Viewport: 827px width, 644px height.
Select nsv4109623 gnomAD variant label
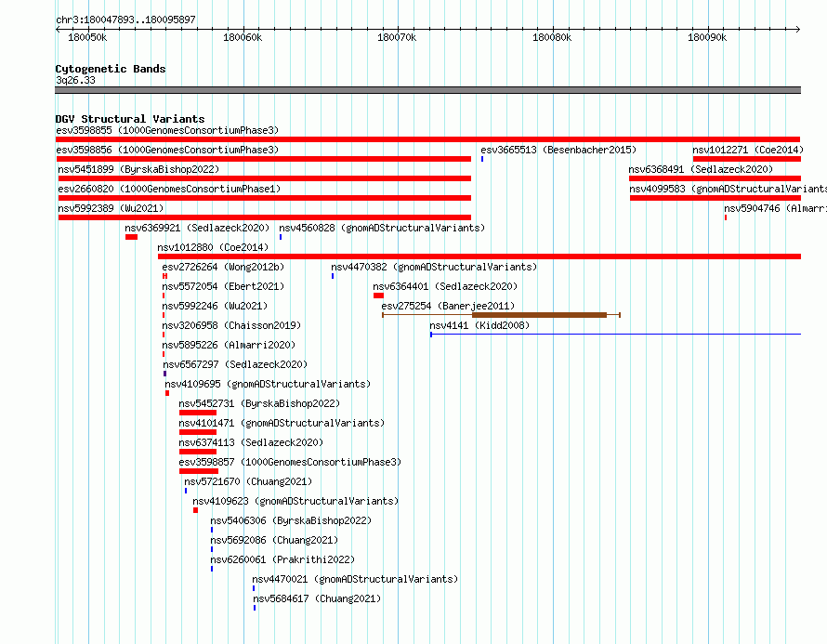295,501
